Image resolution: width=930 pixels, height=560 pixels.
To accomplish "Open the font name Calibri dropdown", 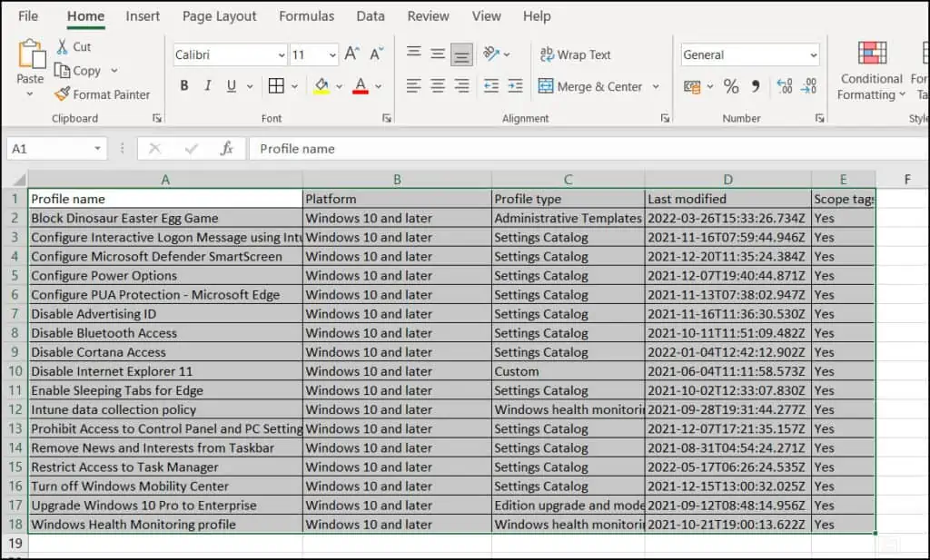I will pos(282,55).
